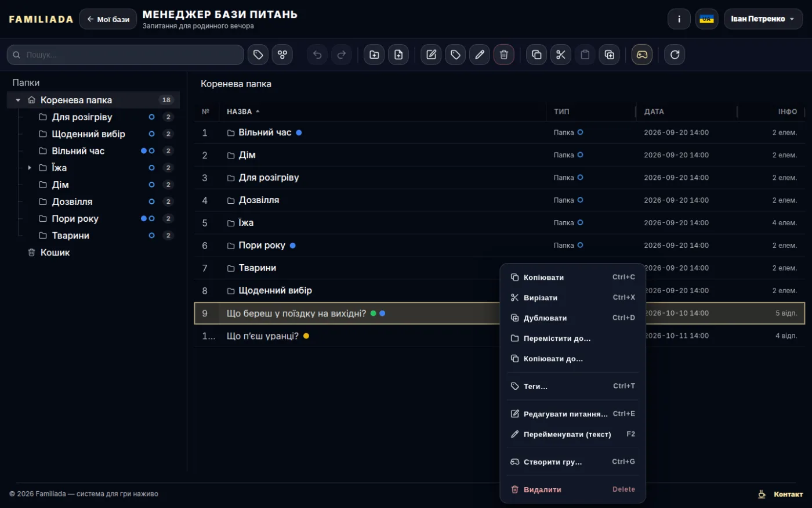This screenshot has width=812, height=508.
Task: Open Теги... from the context menu
Action: [x=573, y=386]
